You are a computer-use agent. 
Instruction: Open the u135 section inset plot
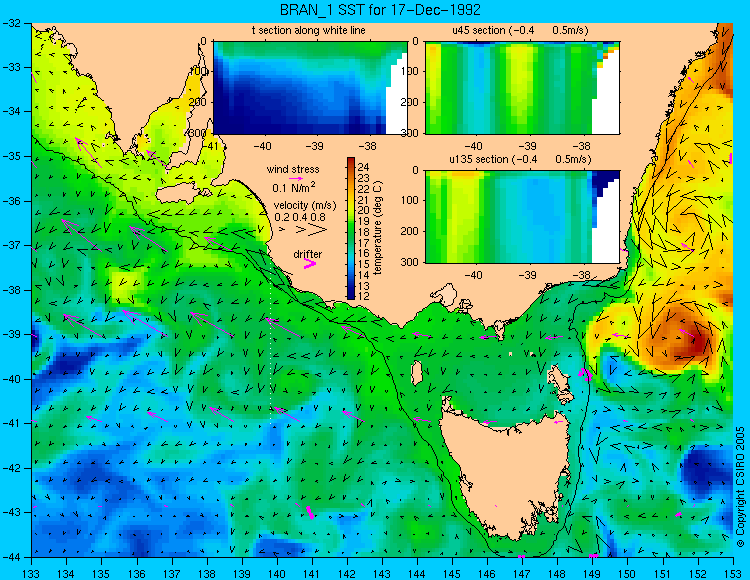click(x=522, y=217)
